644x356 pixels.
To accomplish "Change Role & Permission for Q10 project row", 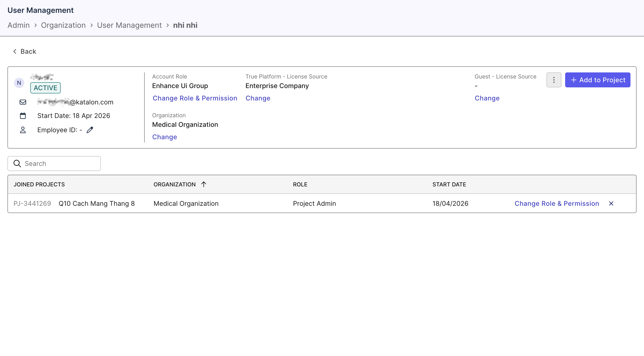I will [x=556, y=203].
